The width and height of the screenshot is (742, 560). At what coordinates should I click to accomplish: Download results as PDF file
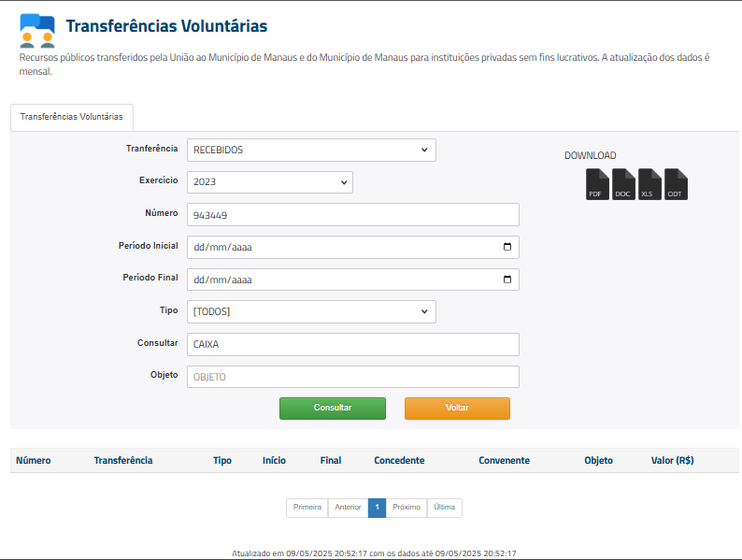597,184
